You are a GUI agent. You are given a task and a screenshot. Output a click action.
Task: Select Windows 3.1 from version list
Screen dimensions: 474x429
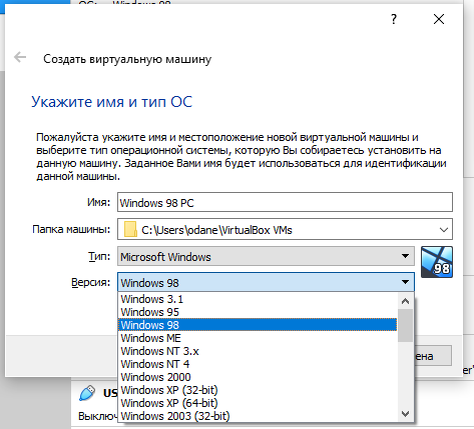257,299
